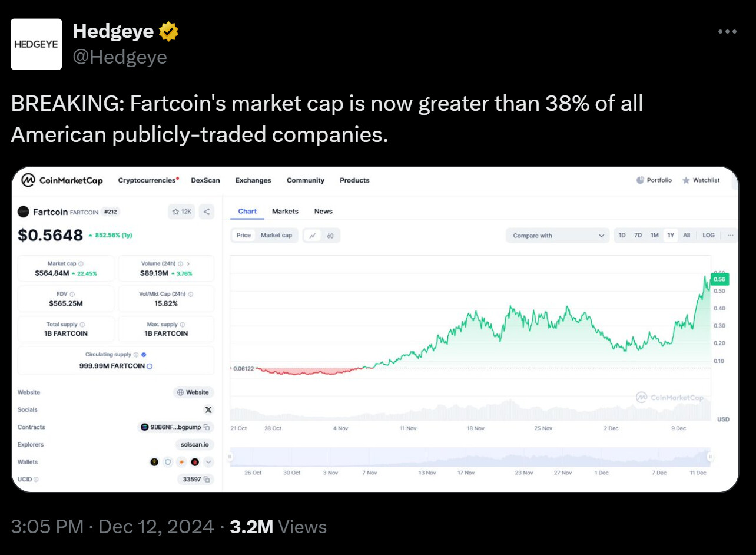Switch to the Markets tab

(x=285, y=212)
